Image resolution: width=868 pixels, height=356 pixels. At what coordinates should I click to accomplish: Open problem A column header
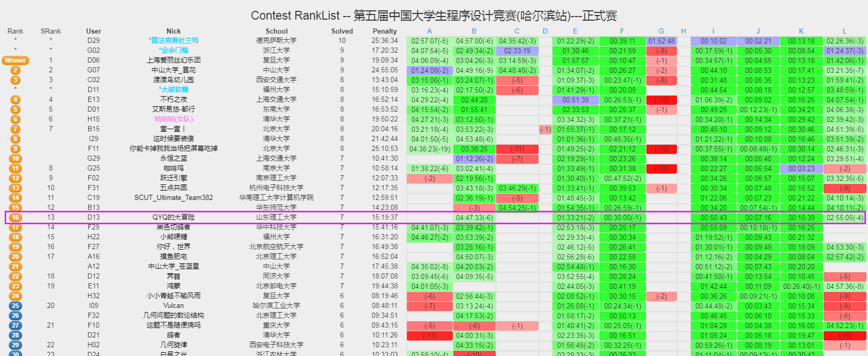click(429, 31)
